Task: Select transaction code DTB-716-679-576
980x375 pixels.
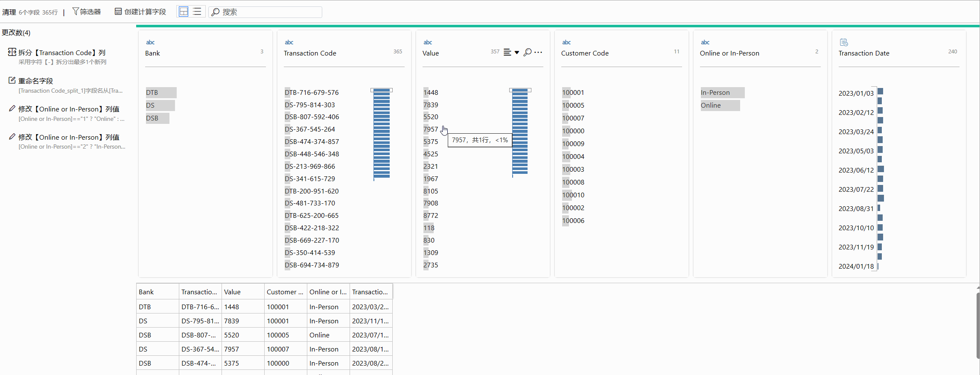Action: point(312,93)
